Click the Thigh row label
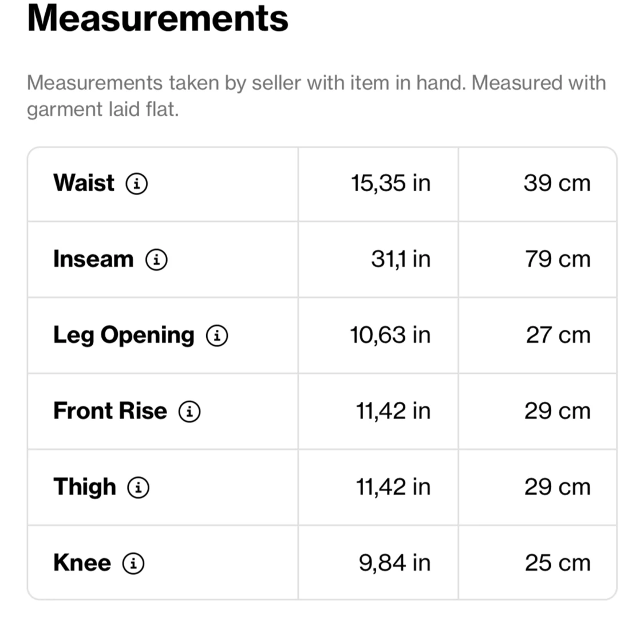Image resolution: width=644 pixels, height=644 pixels. [x=85, y=487]
